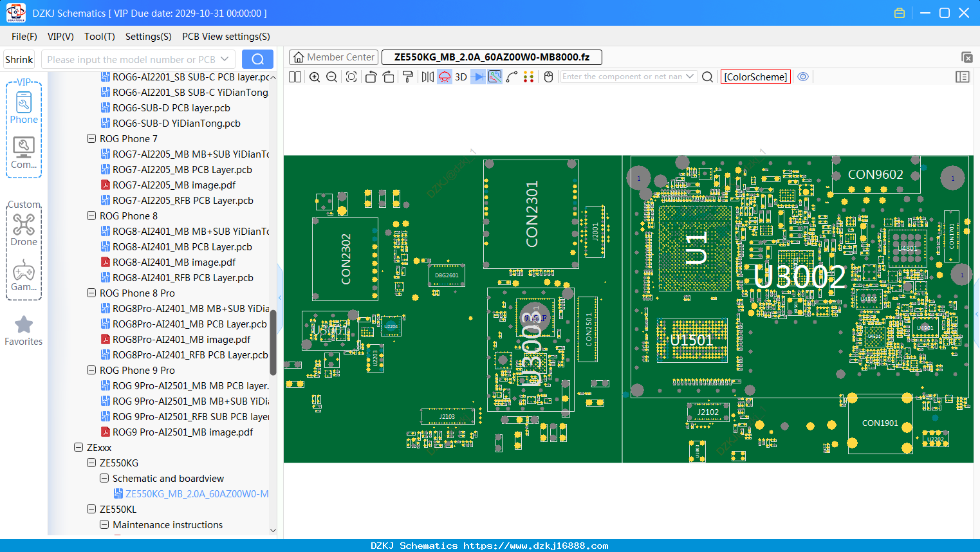The width and height of the screenshot is (980, 552).
Task: Click the mouse settings icon
Action: coord(548,77)
